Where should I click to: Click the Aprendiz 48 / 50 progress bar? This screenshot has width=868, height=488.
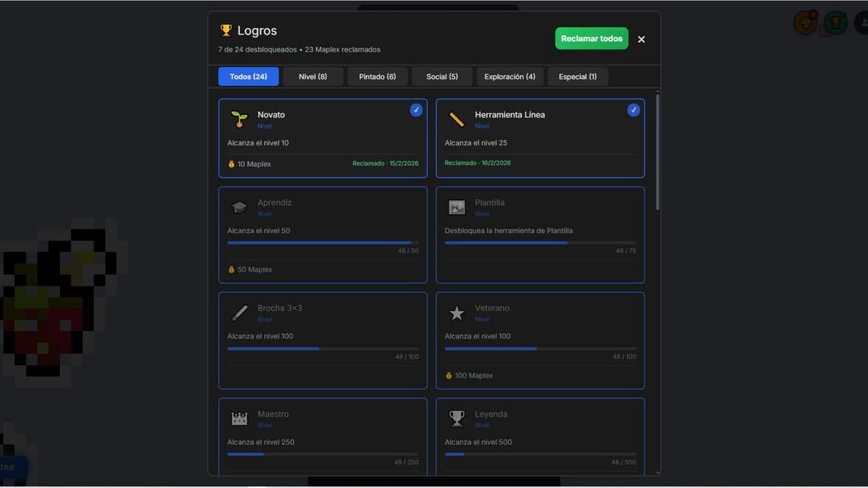[x=323, y=242]
